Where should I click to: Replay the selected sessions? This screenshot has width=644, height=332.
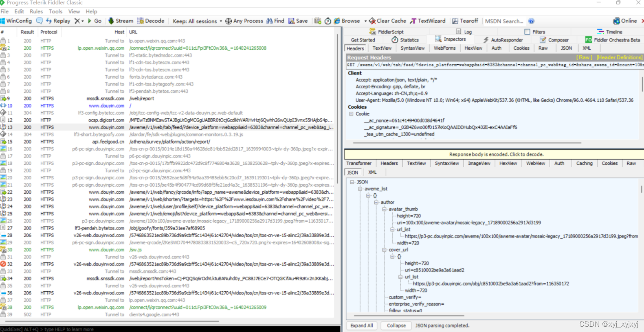[58, 21]
